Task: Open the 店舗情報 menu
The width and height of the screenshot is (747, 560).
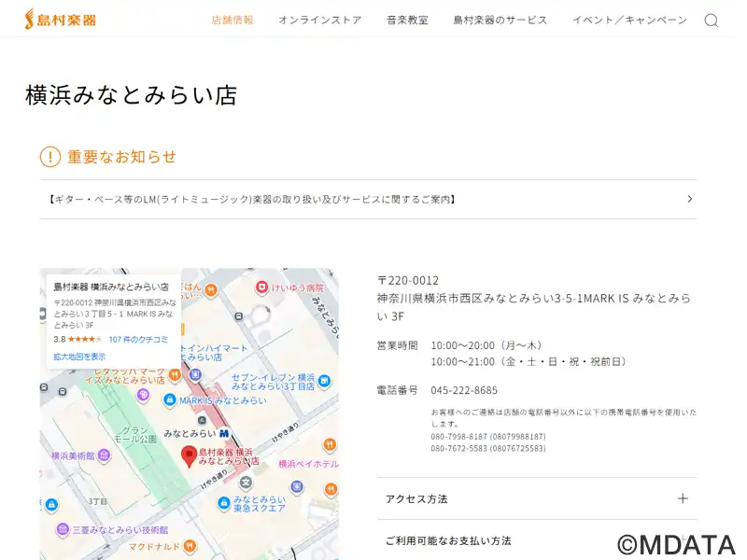Action: click(233, 20)
